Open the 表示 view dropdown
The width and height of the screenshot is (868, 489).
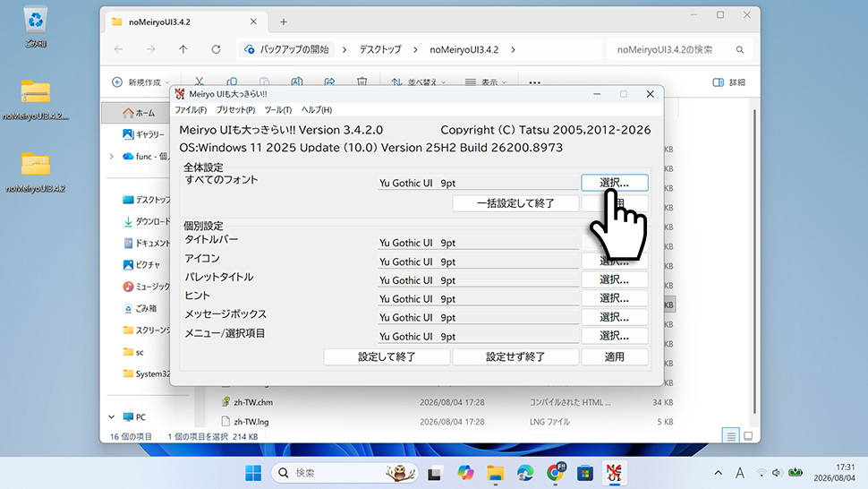pyautogui.click(x=486, y=82)
